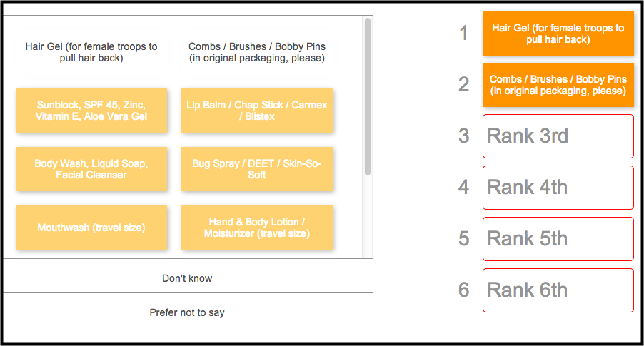Click the empty Rank 4th slot
This screenshot has height=346, width=644.
pos(558,188)
